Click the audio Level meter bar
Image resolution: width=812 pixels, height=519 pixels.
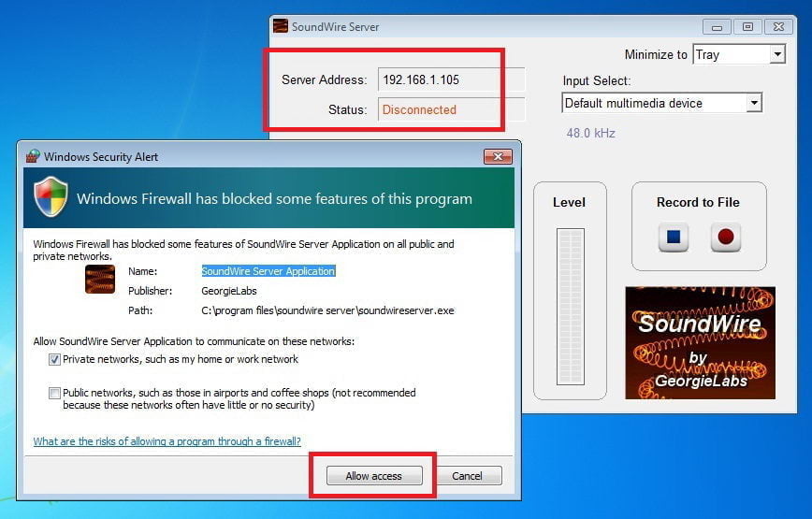[570, 307]
